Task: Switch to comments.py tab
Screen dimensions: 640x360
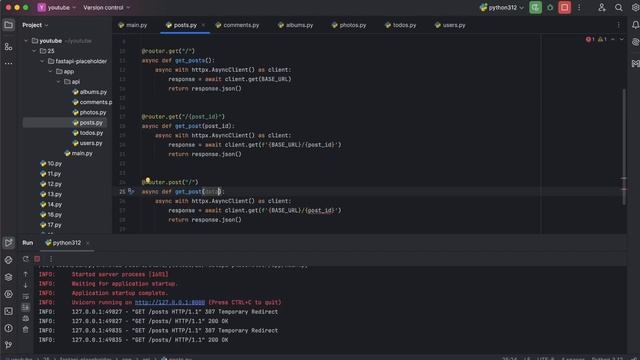Action: pyautogui.click(x=237, y=25)
